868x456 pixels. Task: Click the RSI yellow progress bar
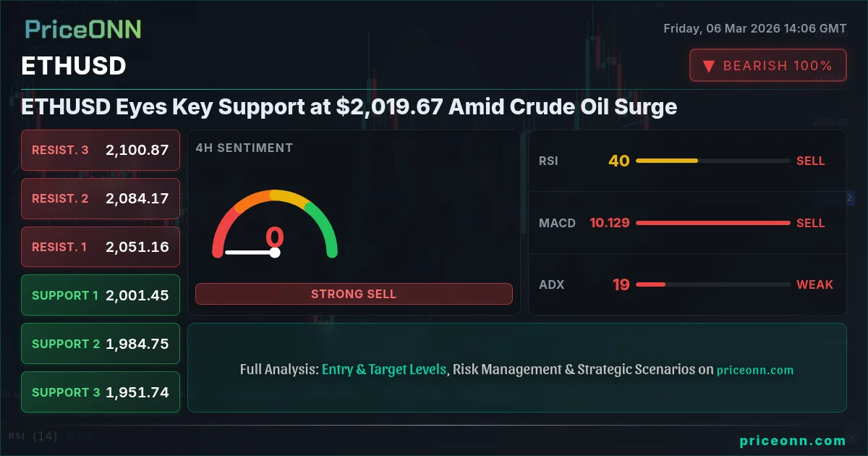click(667, 161)
